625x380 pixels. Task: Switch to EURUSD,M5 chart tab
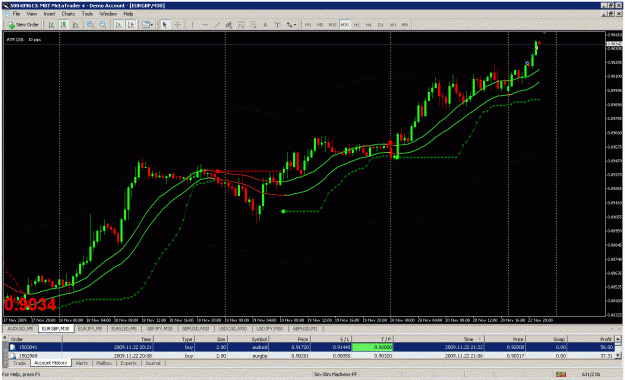point(124,329)
